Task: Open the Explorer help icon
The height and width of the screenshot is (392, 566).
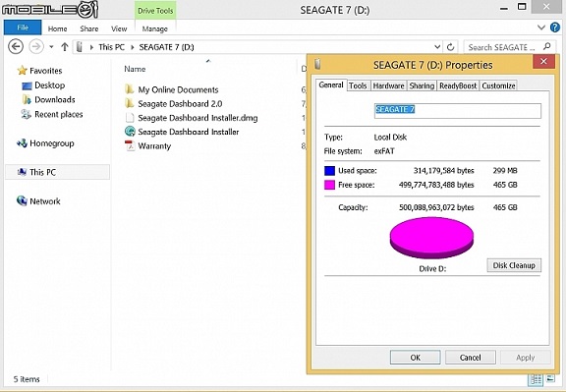Action: 555,28
